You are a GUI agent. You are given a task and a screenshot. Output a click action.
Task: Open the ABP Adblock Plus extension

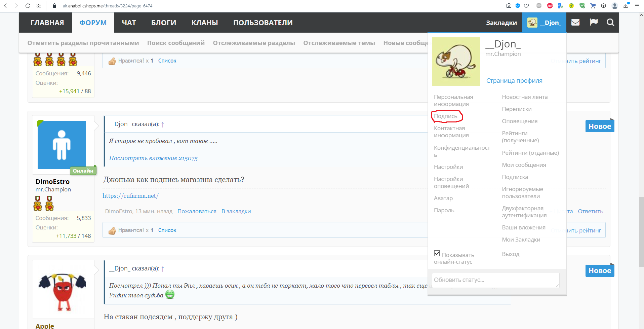click(550, 6)
